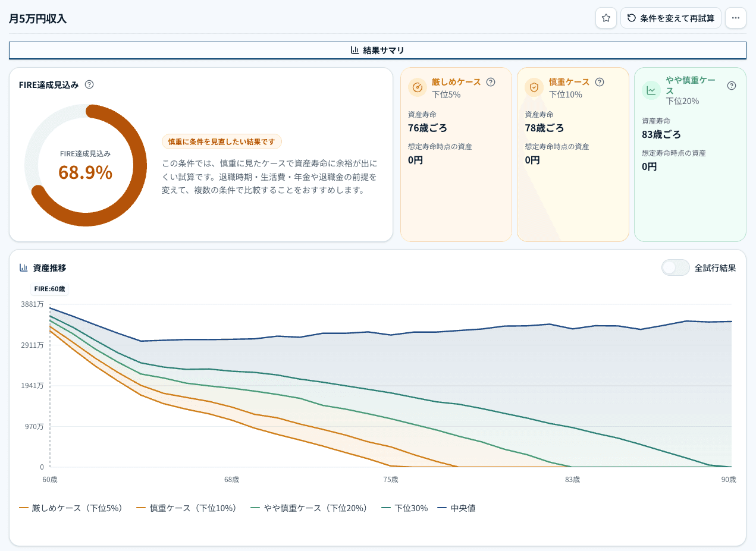Toggle the 全試行結果 switch
Viewport: 756px width, 551px height.
pyautogui.click(x=676, y=267)
